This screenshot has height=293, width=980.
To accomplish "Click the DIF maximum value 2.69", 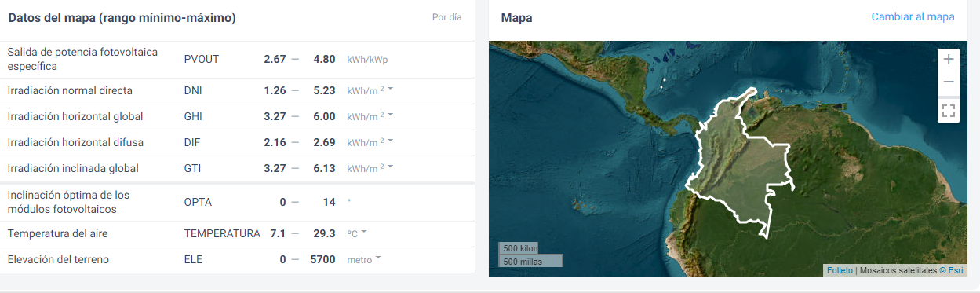I will 324,142.
